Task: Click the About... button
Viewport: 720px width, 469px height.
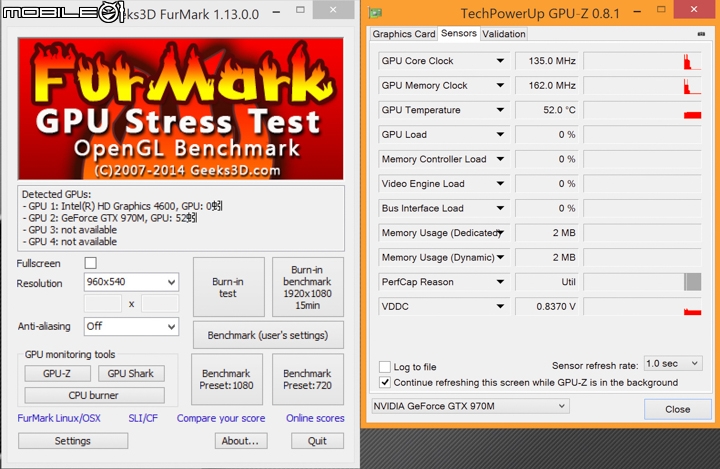Action: click(241, 441)
